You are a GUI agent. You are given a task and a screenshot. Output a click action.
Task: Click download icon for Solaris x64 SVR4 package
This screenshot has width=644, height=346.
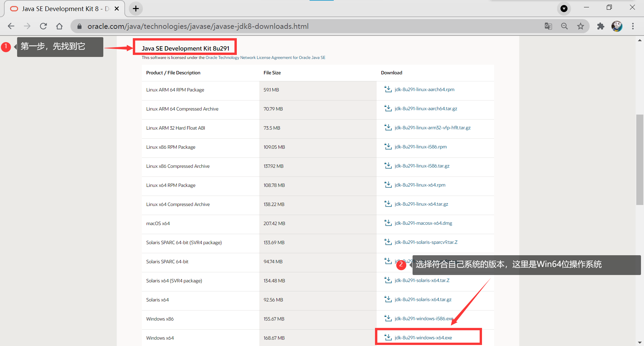[388, 280]
